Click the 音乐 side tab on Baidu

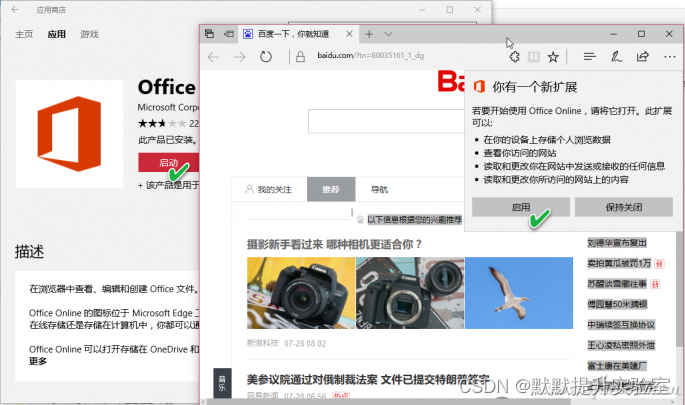[222, 383]
